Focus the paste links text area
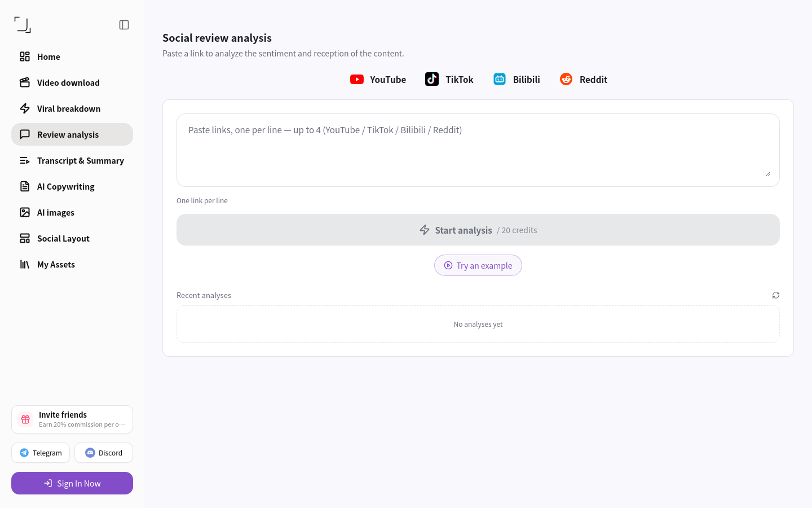The width and height of the screenshot is (812, 508). 478,150
